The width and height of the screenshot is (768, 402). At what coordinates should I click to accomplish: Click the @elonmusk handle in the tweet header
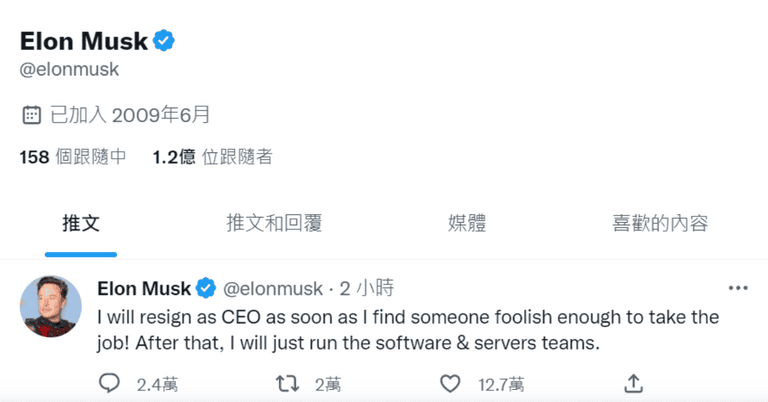[x=273, y=289]
